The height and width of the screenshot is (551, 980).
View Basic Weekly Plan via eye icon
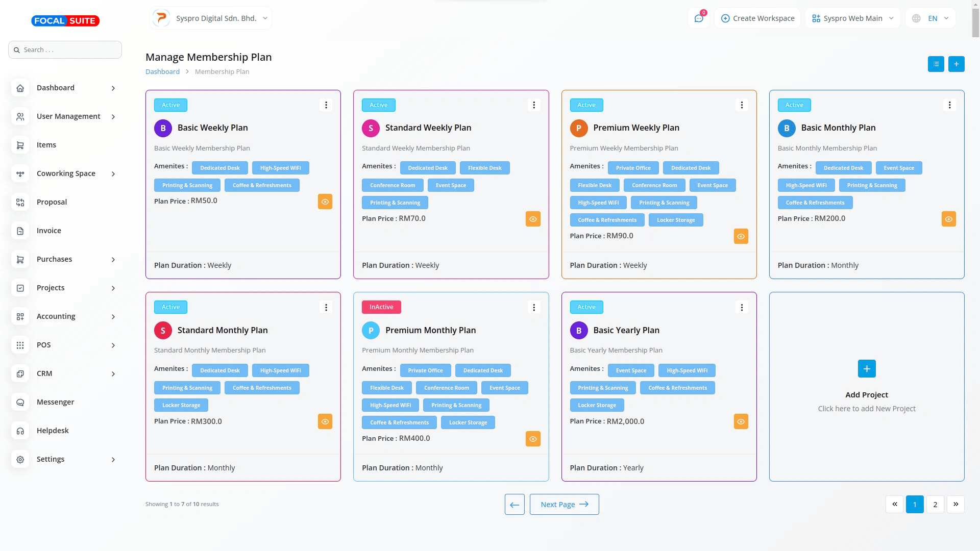point(325,202)
